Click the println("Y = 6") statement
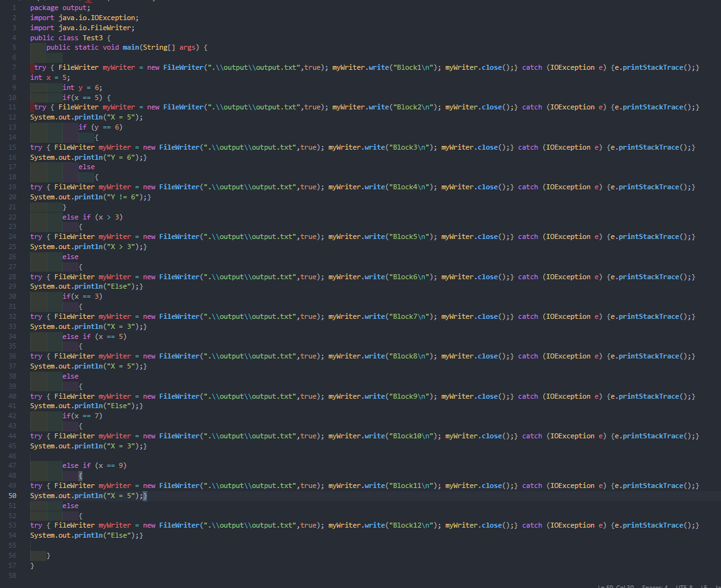Viewport: 721px width, 588px height. (87, 157)
